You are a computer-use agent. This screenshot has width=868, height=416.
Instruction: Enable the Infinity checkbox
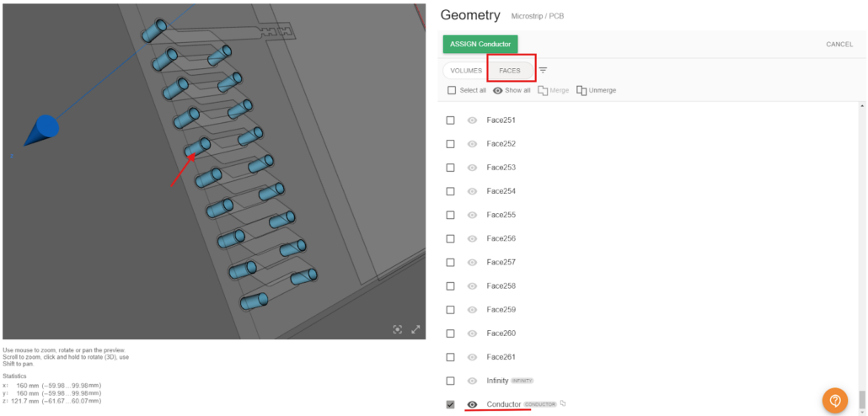451,381
